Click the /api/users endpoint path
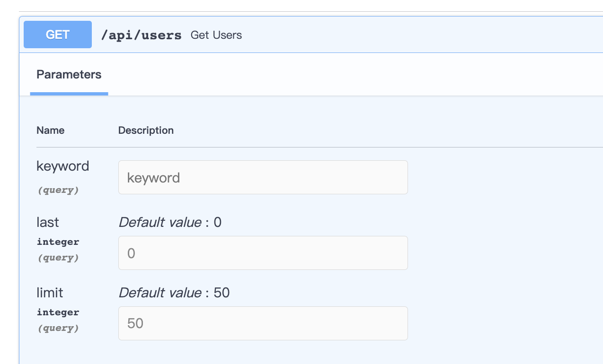The height and width of the screenshot is (364, 603). (x=141, y=35)
